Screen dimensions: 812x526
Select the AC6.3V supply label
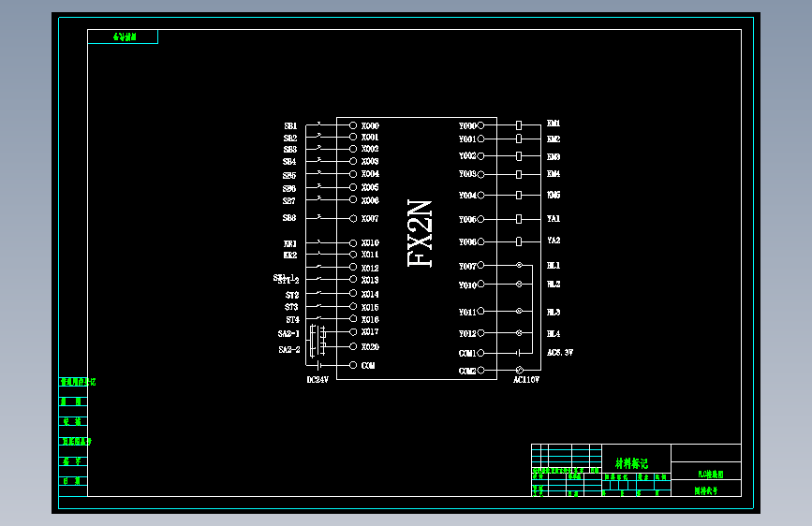pyautogui.click(x=560, y=353)
